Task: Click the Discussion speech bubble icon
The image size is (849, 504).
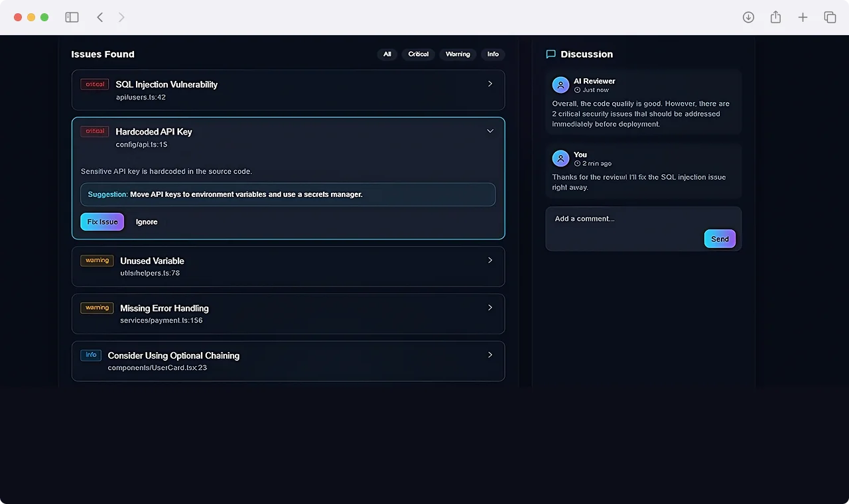Action: [551, 54]
